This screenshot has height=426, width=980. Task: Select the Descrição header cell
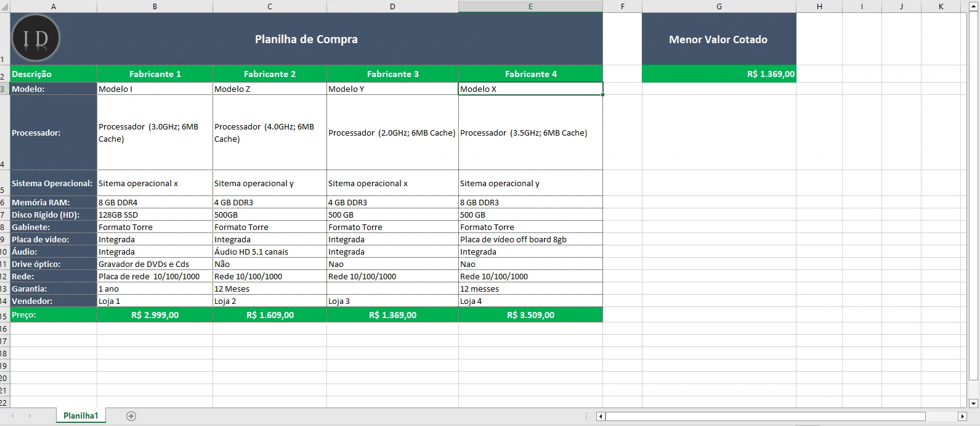pos(54,74)
